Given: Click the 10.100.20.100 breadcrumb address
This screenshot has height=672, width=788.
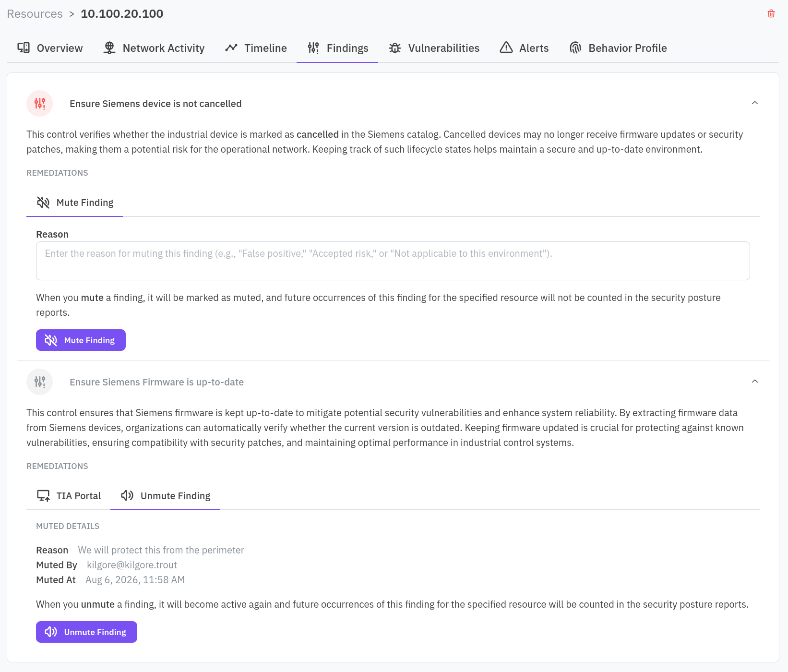Looking at the screenshot, I should point(122,14).
